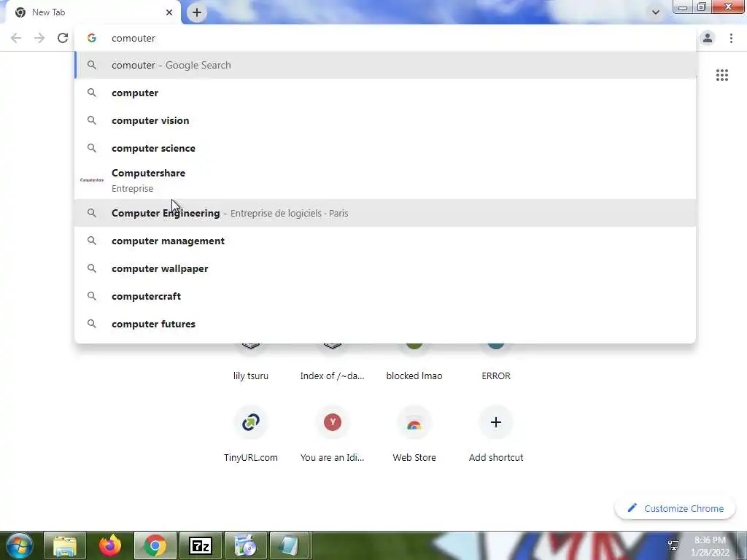
Task: Choose the 'computer' suggestion
Action: pos(386,93)
